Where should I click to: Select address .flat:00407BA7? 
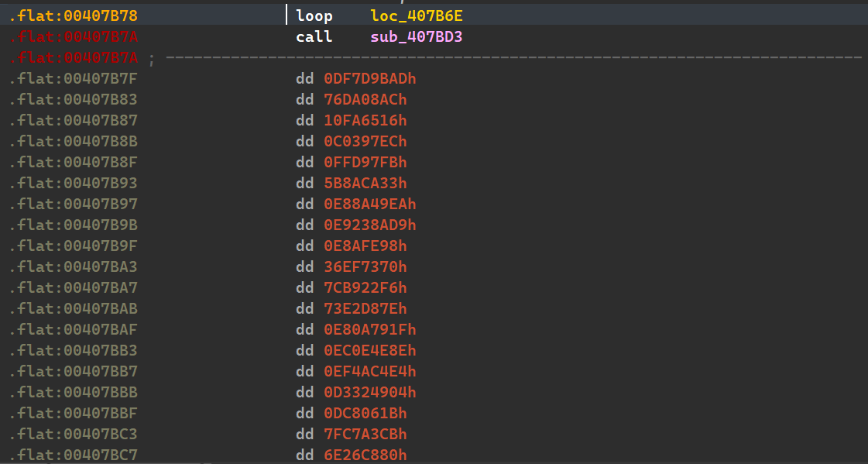click(x=74, y=287)
